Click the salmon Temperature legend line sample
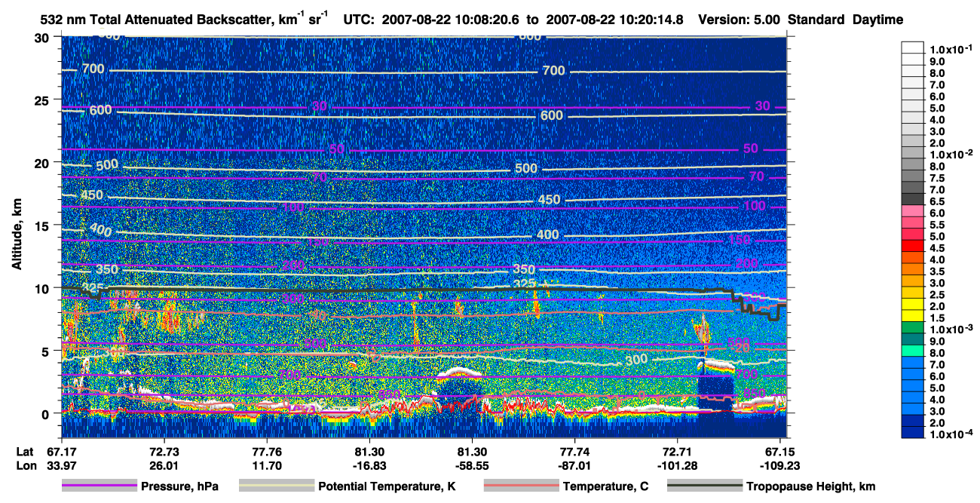The height and width of the screenshot is (503, 980). click(521, 486)
